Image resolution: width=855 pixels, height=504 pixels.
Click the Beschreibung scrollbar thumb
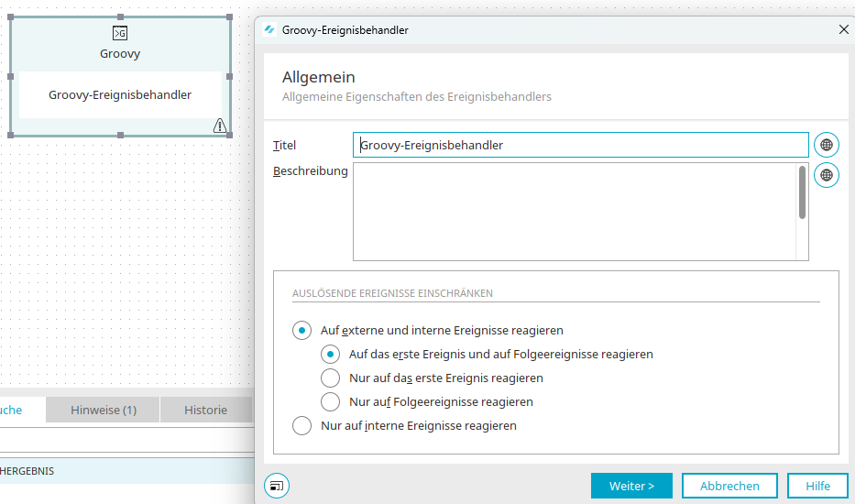[x=802, y=192]
